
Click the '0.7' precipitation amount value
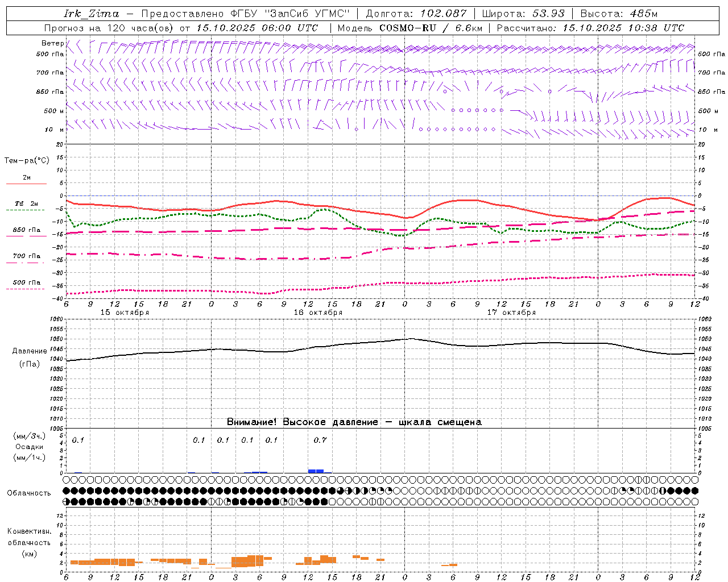pyautogui.click(x=320, y=440)
